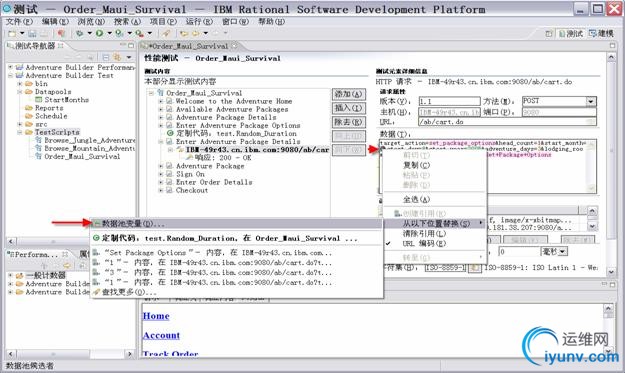
Task: Select the *Order_Maui_Survival editor tab
Action: tap(188, 46)
